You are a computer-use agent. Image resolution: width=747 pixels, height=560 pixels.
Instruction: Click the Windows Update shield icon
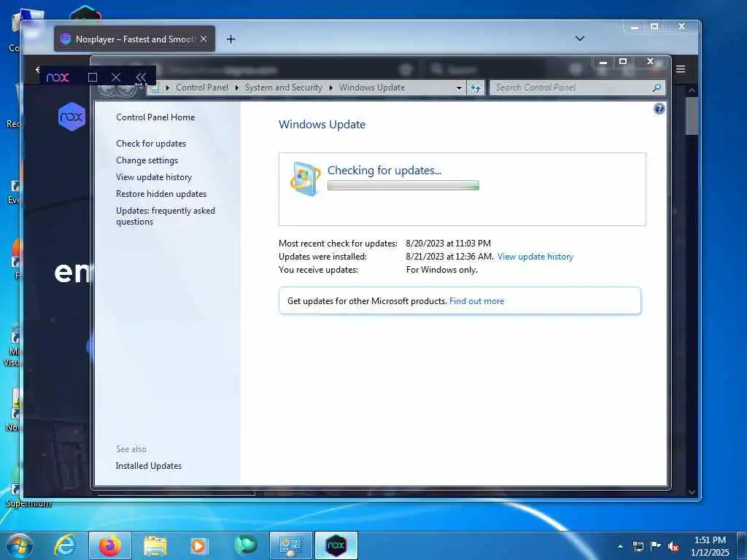pos(305,179)
